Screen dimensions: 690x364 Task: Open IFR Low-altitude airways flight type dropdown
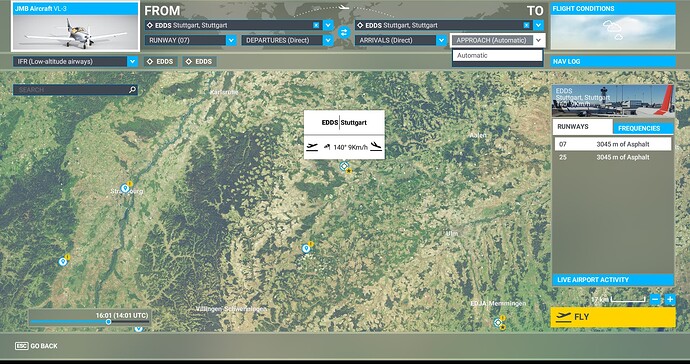(x=75, y=62)
